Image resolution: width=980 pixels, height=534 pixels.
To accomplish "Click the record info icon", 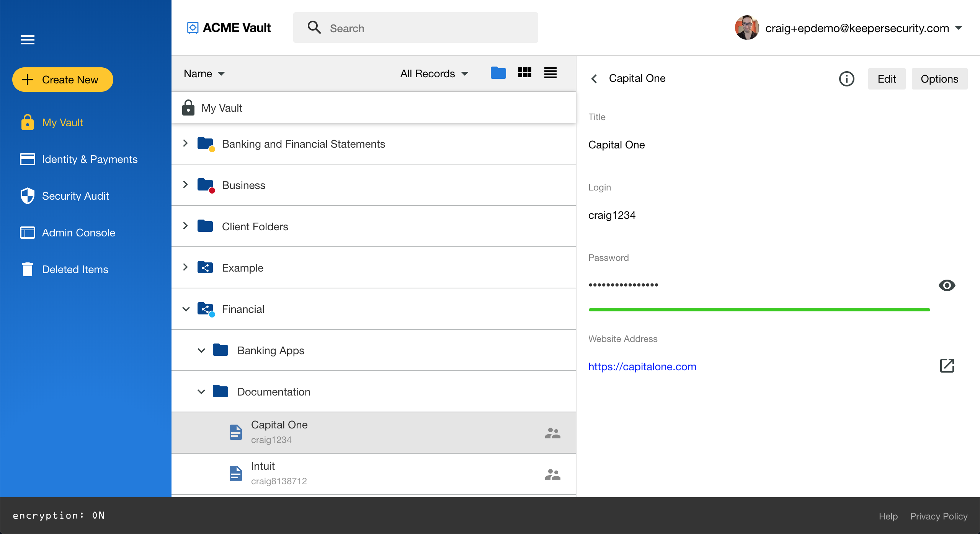I will pos(846,79).
